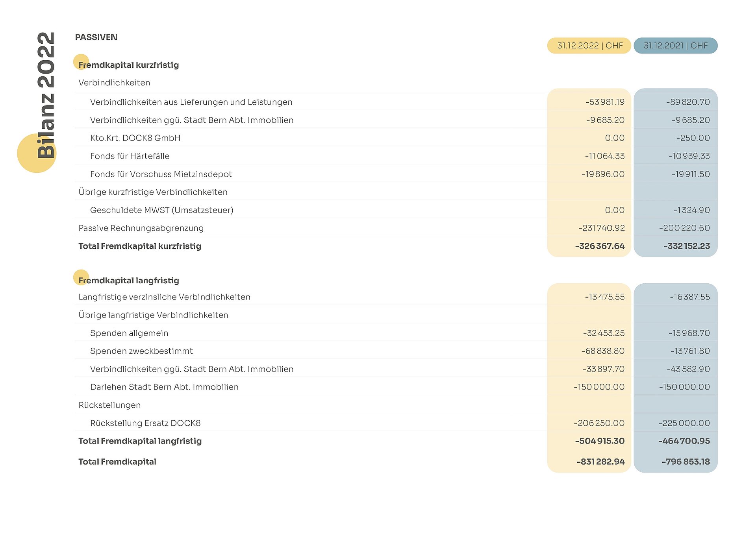Viewport: 756px width, 534px height.
Task: Select the Fremdkapital kurzfristig section heading
Action: coord(128,65)
